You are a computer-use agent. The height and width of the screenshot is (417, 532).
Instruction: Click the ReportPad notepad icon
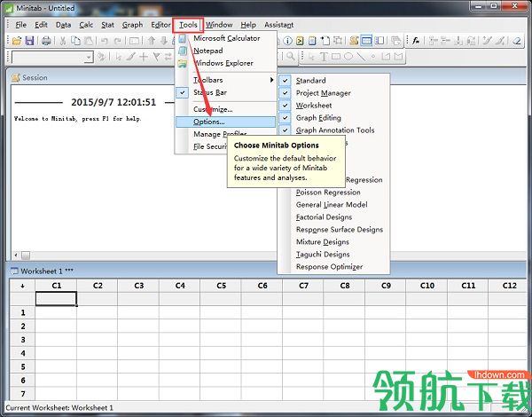point(312,41)
